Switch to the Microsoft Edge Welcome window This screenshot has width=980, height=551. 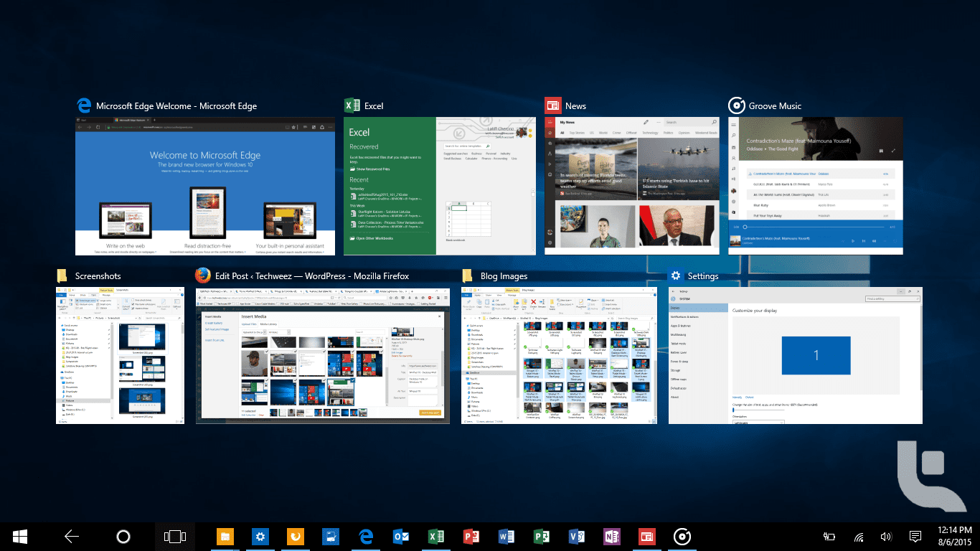click(x=205, y=186)
